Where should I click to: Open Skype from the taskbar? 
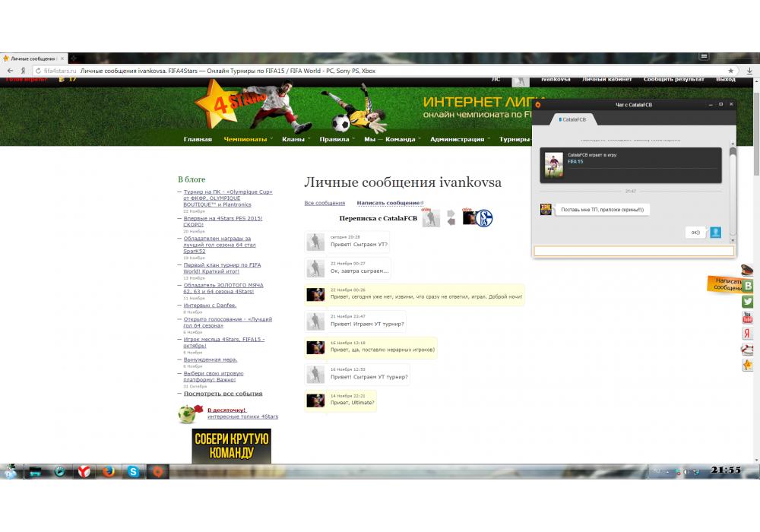pyautogui.click(x=133, y=471)
